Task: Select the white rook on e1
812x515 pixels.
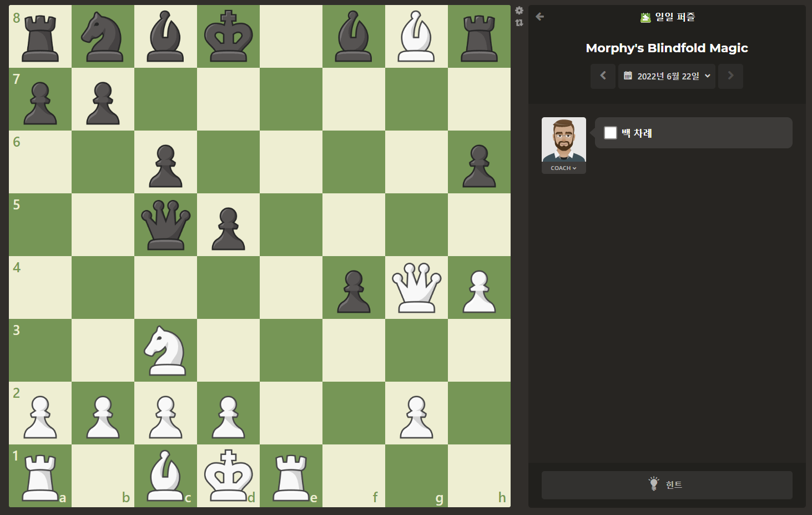Action: 291,476
